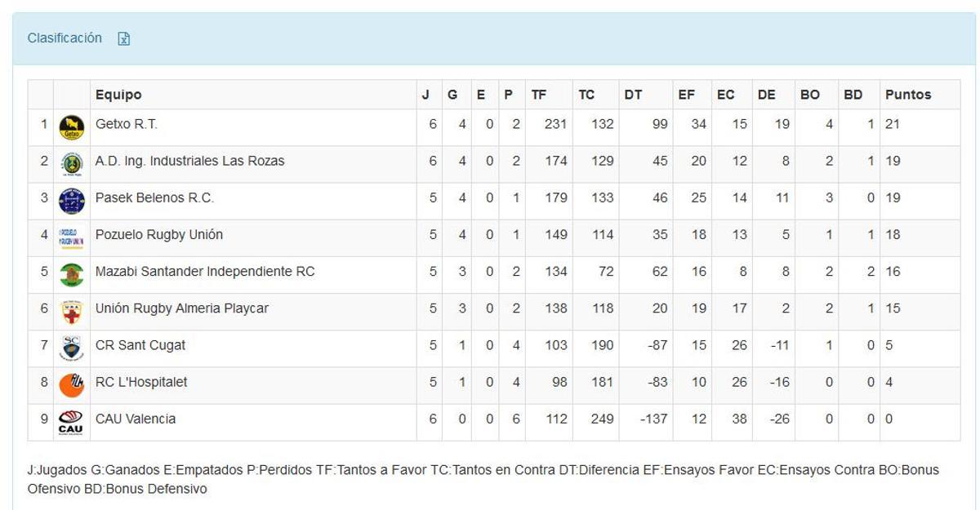Click the Pasek Belenos R.C. club logo
980x510 pixels.
pyautogui.click(x=70, y=197)
